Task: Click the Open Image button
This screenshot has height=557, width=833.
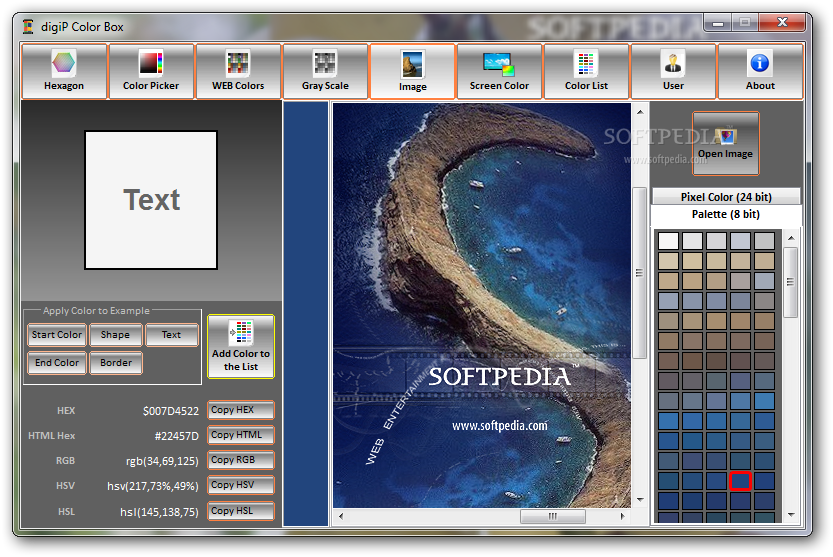Action: 726,143
